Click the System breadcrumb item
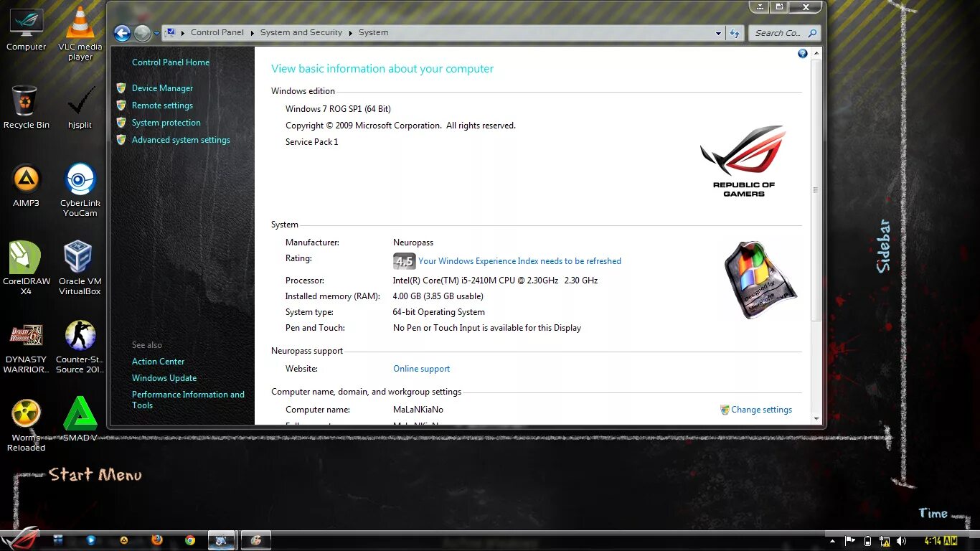 coord(373,33)
